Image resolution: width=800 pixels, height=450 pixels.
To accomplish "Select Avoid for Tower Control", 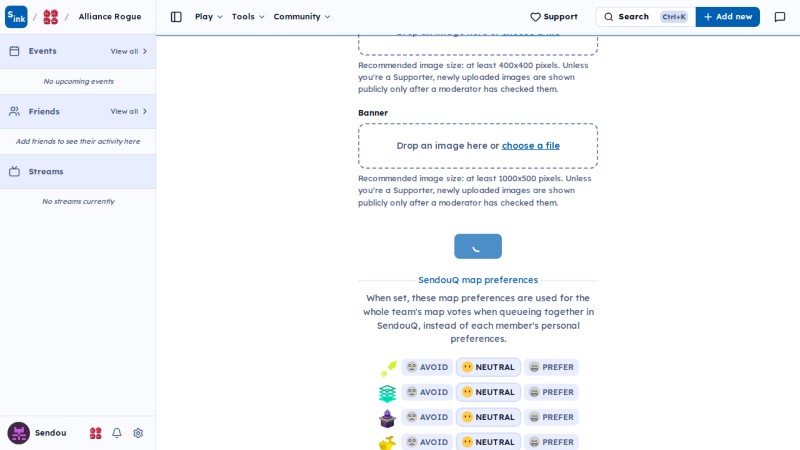I will [427, 417].
